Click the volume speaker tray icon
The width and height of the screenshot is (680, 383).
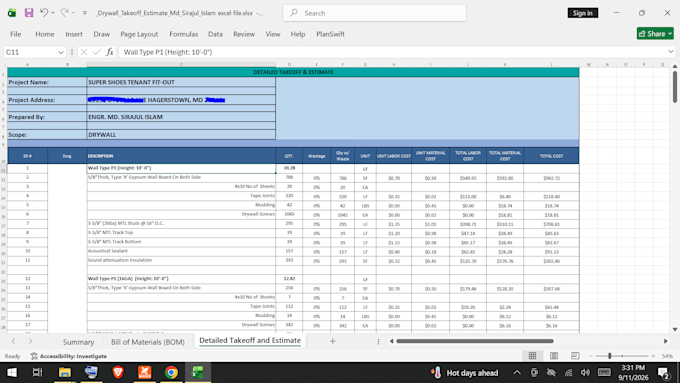click(x=585, y=373)
